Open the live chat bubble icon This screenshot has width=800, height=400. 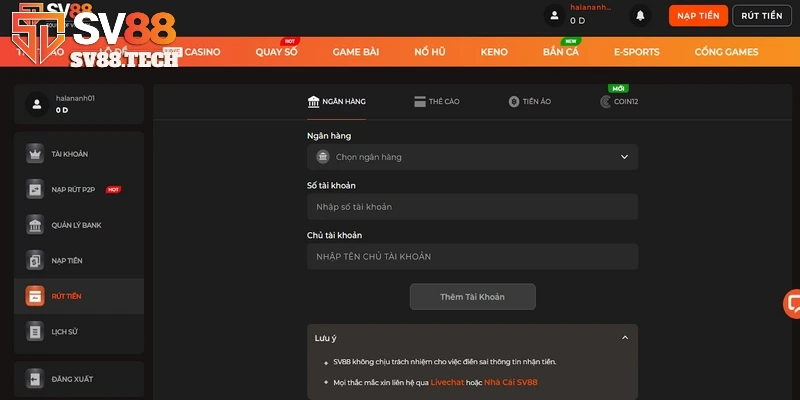click(x=793, y=304)
